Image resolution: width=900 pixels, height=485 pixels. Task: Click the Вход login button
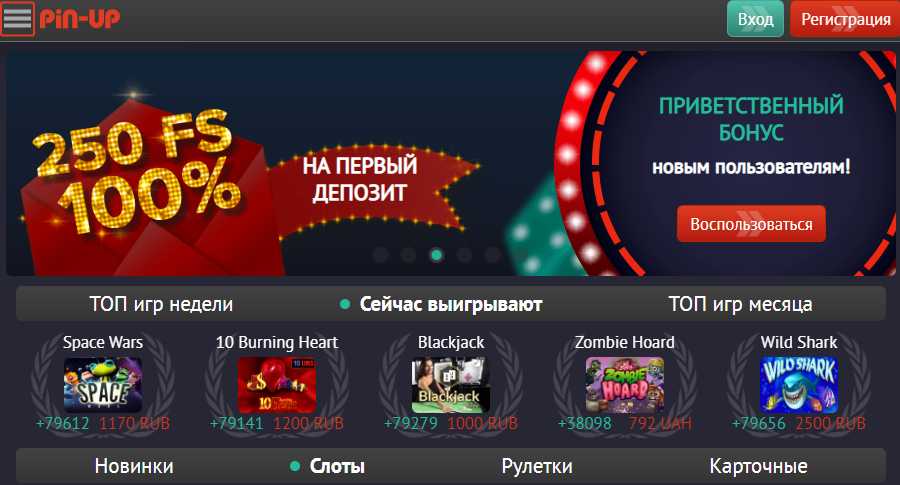click(755, 19)
